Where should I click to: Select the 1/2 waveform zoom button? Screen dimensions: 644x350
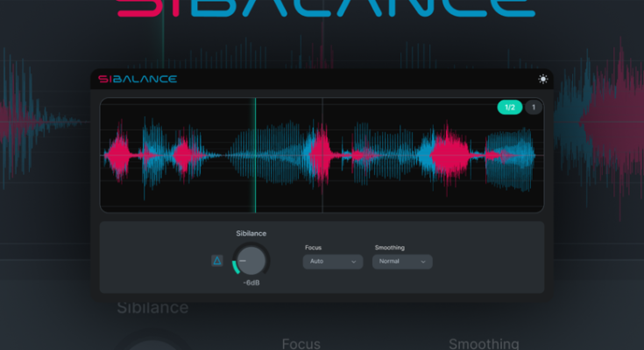(510, 107)
